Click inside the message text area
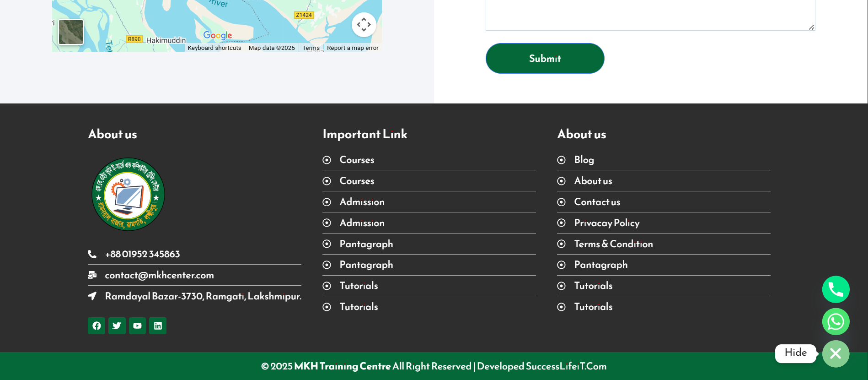The image size is (868, 380). pyautogui.click(x=650, y=14)
